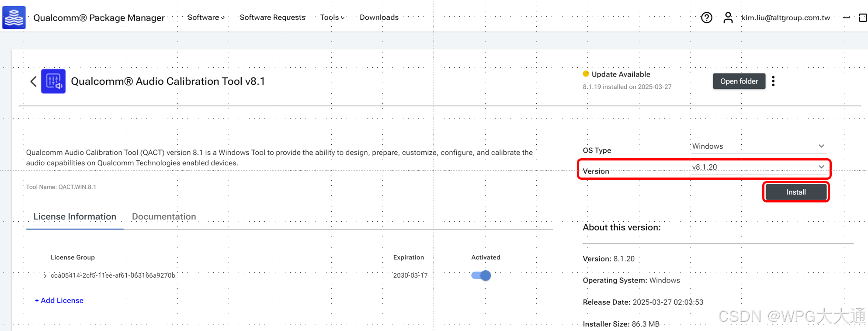Click the Release Date 2025-03-27 text
This screenshot has height=331, width=868.
tap(643, 302)
